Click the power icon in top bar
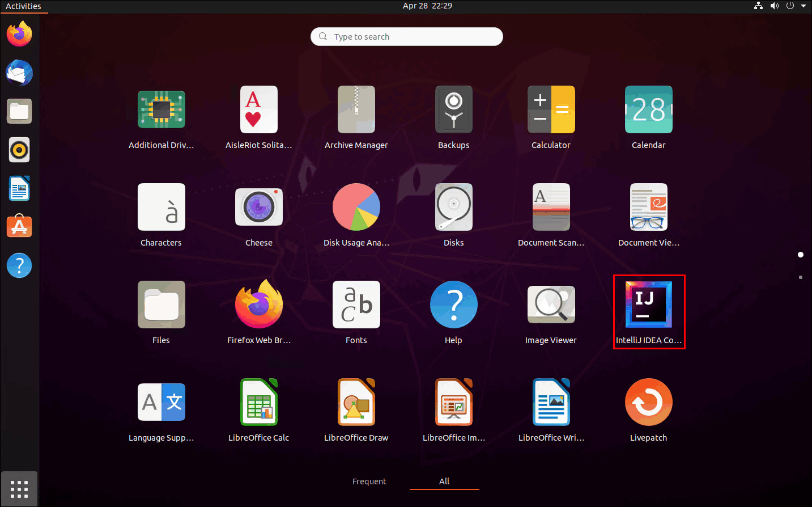The height and width of the screenshot is (507, 812). [790, 6]
